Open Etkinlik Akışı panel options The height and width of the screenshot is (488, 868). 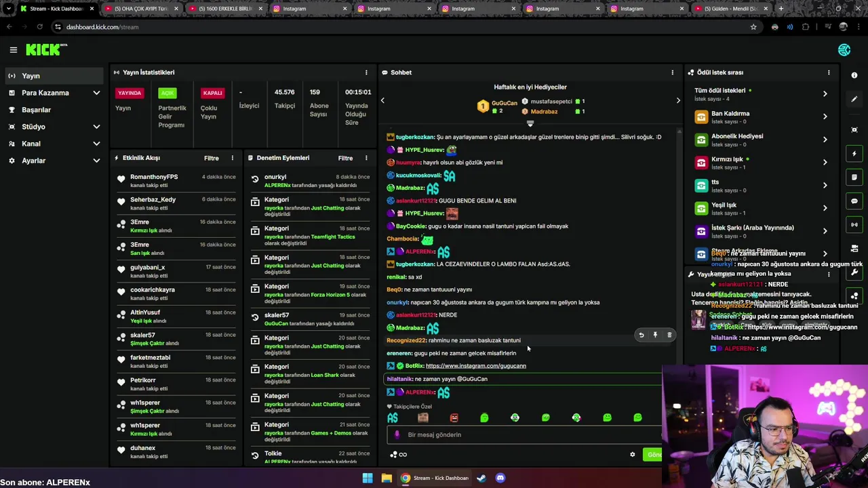point(232,158)
